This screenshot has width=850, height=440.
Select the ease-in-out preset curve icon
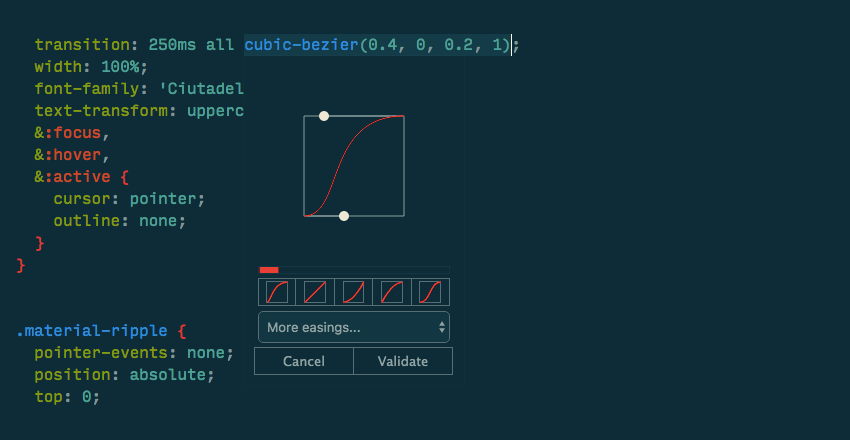point(431,292)
